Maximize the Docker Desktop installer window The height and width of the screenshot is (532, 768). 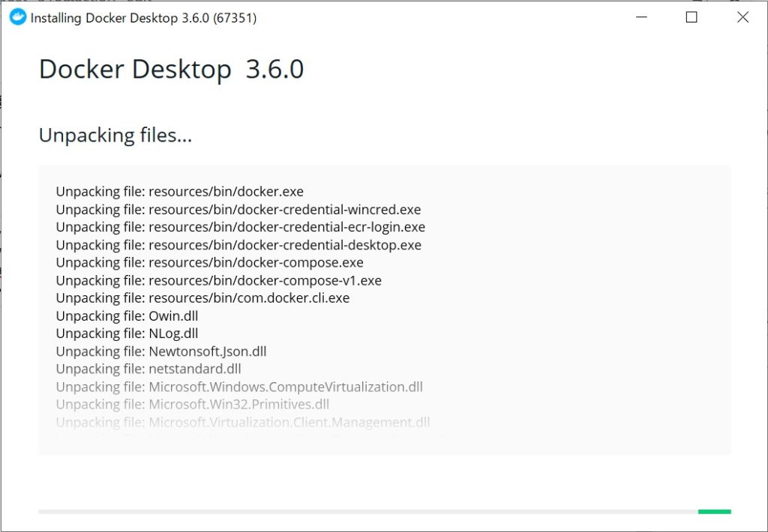tap(691, 18)
